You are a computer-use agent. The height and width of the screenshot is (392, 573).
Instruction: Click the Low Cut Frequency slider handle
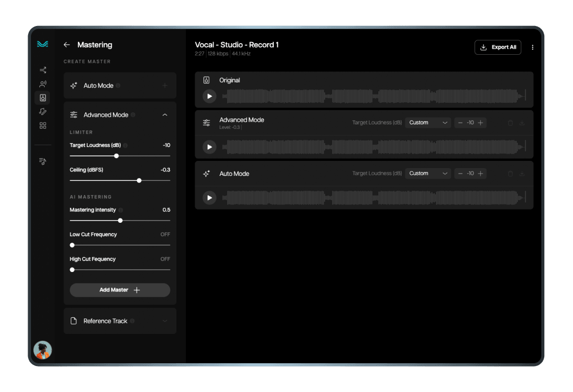72,245
